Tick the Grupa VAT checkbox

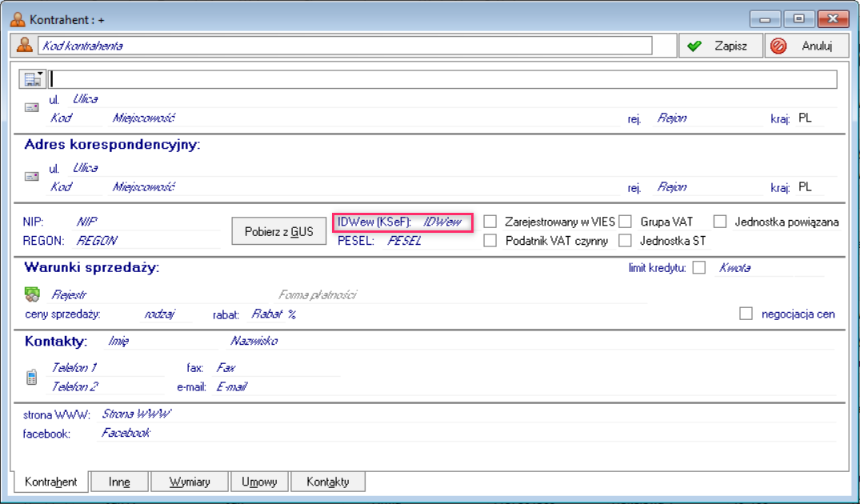point(625,222)
